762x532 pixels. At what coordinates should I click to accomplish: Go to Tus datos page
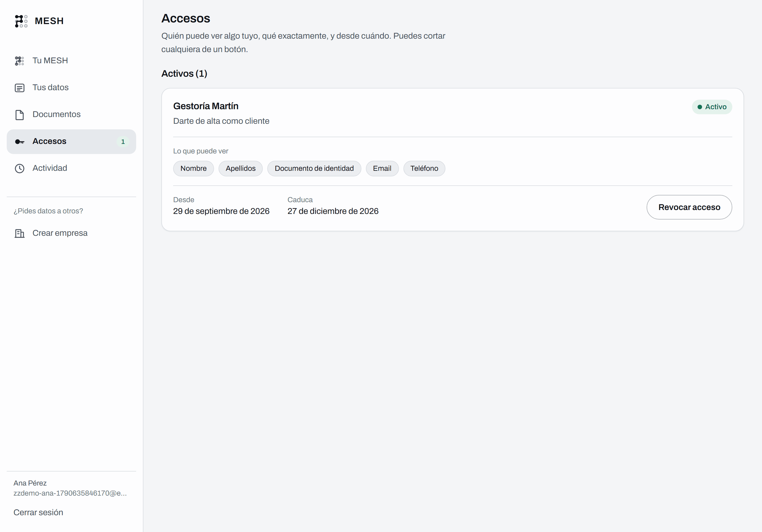[71, 88]
